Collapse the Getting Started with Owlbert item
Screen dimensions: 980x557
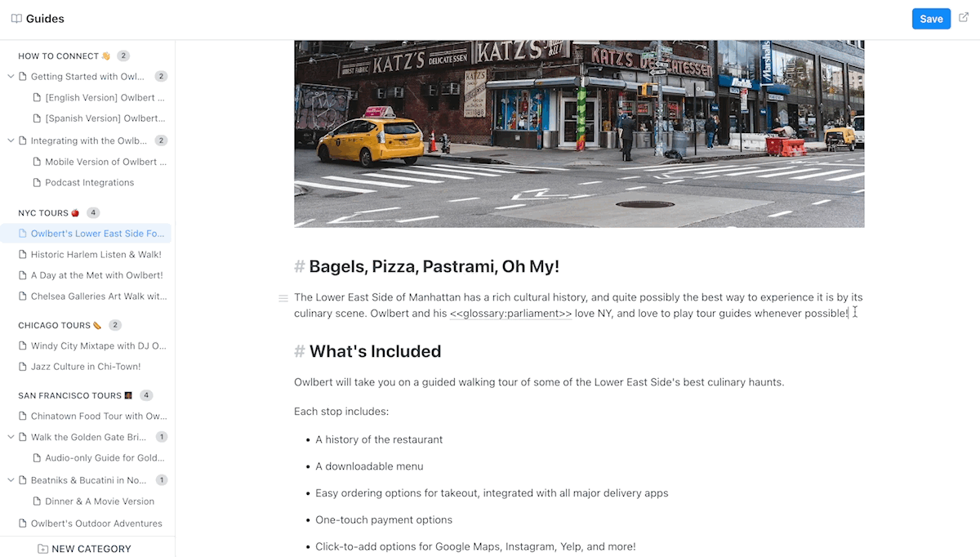[11, 77]
